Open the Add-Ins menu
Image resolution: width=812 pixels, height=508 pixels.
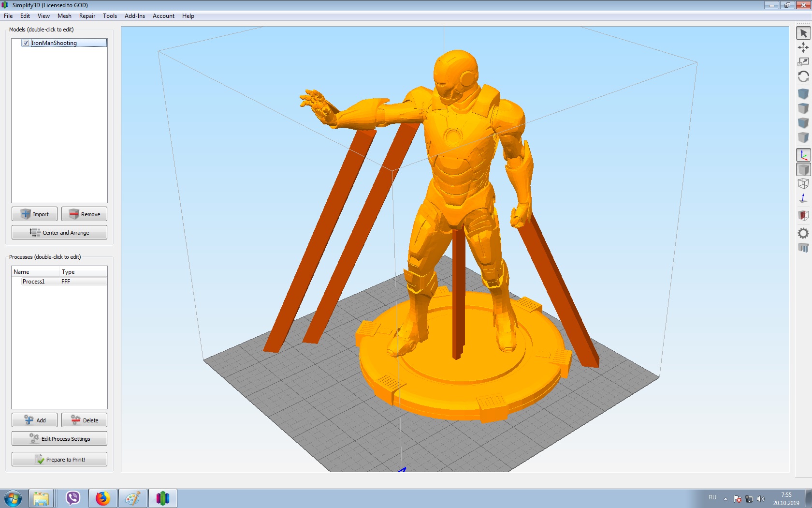tap(135, 16)
